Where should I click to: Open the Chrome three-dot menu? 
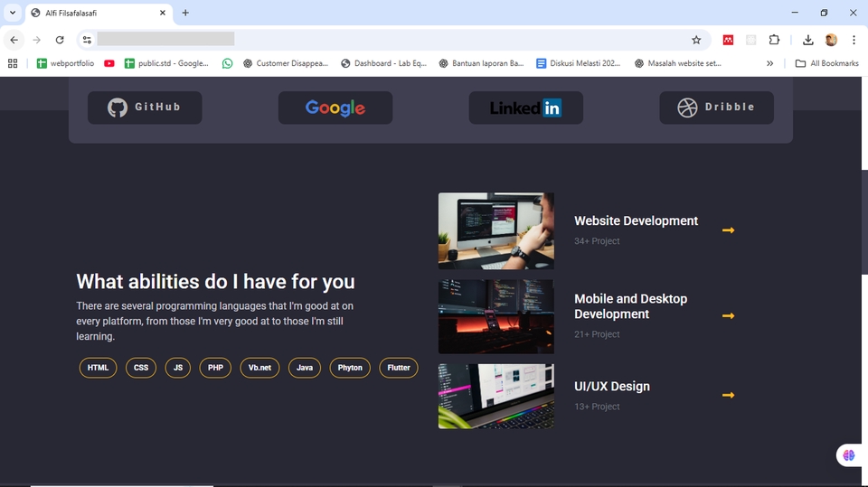coord(854,40)
